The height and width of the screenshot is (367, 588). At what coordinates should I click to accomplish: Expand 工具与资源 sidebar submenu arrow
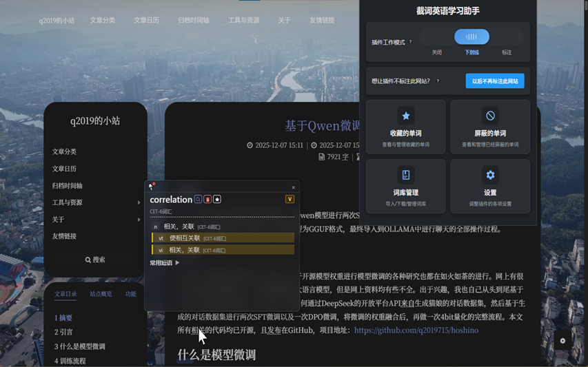pos(139,202)
